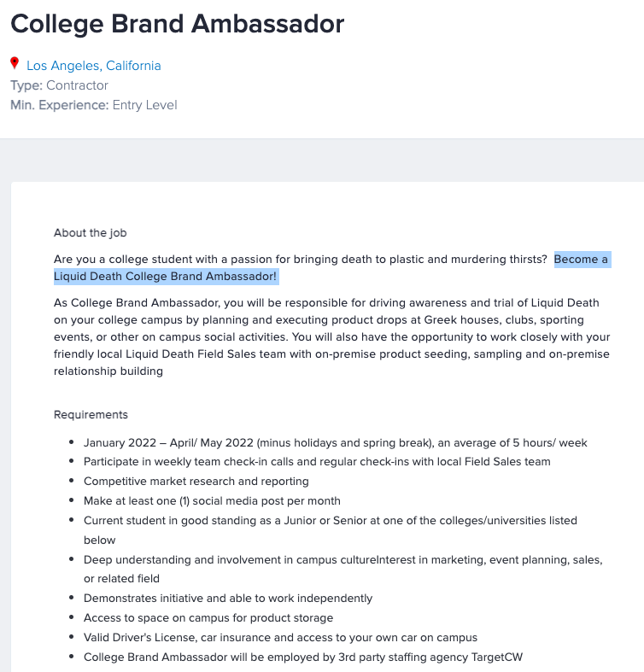Click the product storage space bullet
This screenshot has width=644, height=672.
208,618
